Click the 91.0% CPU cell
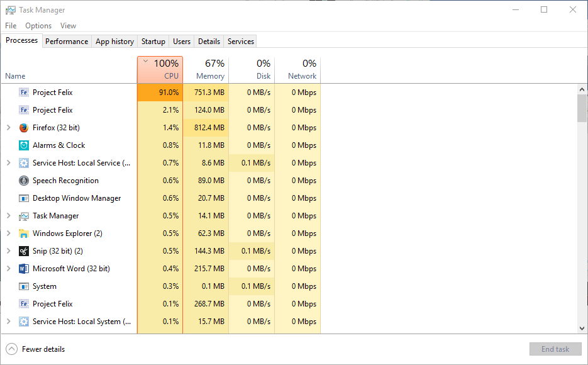Viewport: 588px width, 365px height. coord(160,93)
